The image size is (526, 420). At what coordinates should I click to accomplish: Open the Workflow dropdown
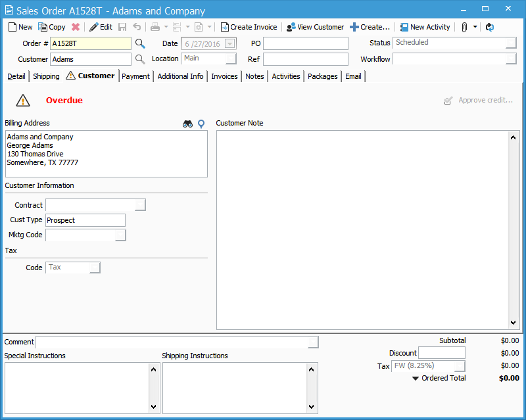point(511,59)
